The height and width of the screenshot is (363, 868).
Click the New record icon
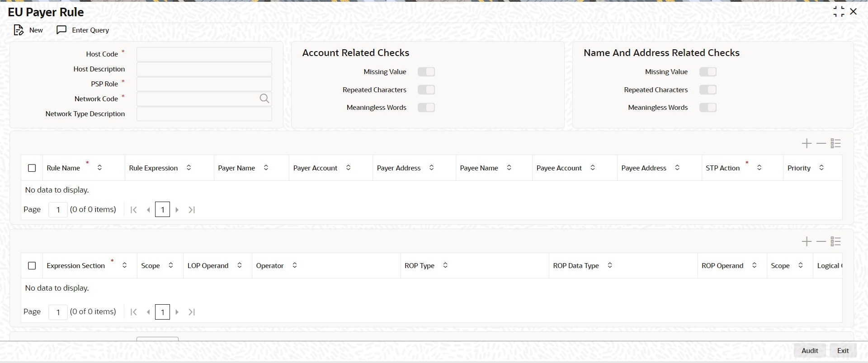[18, 30]
